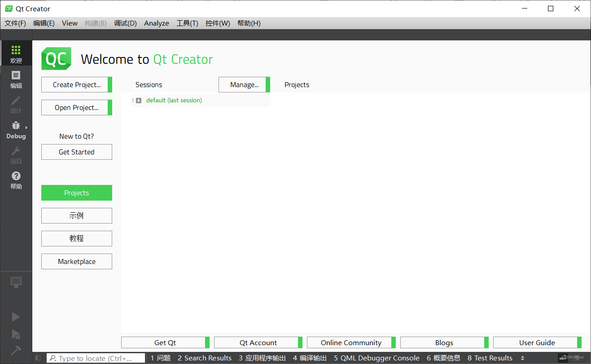Open the output panes up-down arrow menu
The height and width of the screenshot is (364, 591).
click(522, 358)
